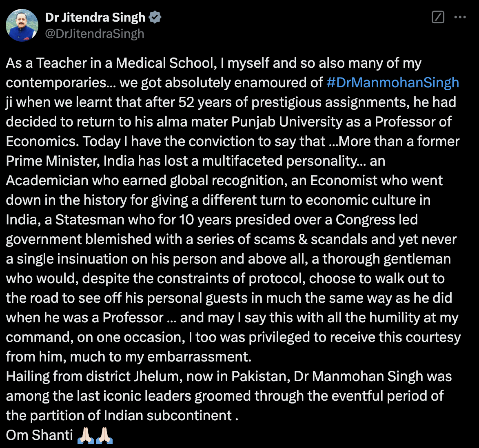This screenshot has height=448, width=479.
Task: Click the Dr Jitendra Singh display name
Action: coord(95,17)
